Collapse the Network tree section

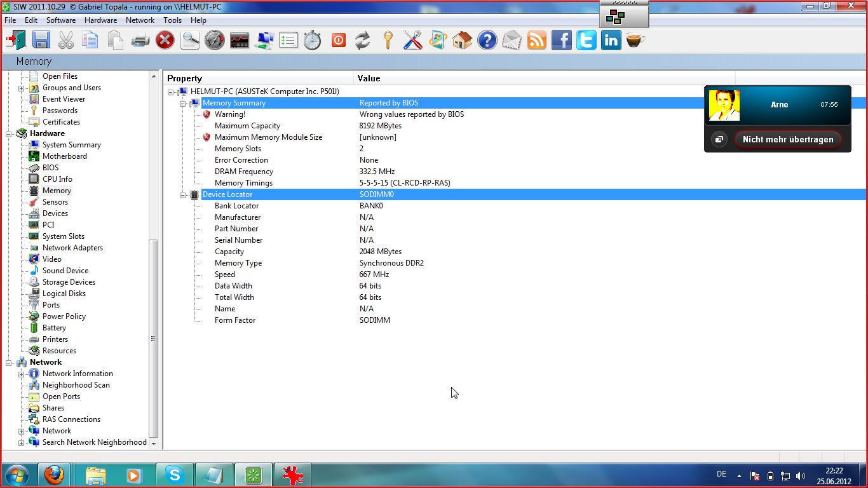[x=10, y=363]
